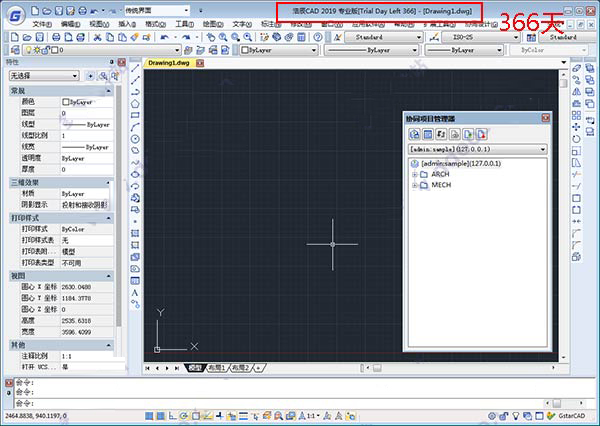
Task: Open the 文件(F) menu
Action: [42, 23]
